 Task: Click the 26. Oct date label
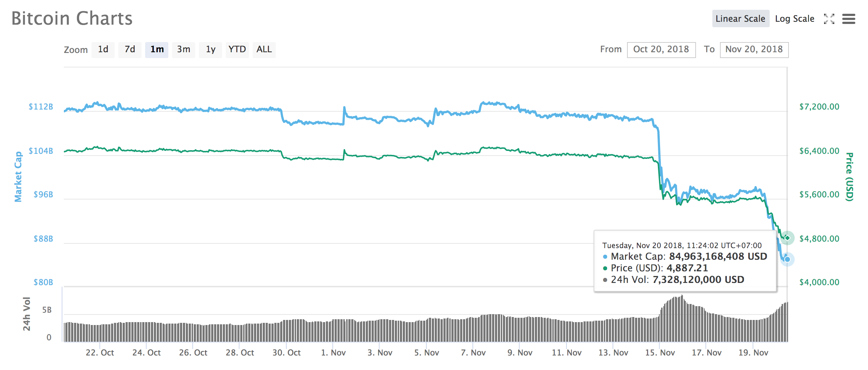pos(193,353)
